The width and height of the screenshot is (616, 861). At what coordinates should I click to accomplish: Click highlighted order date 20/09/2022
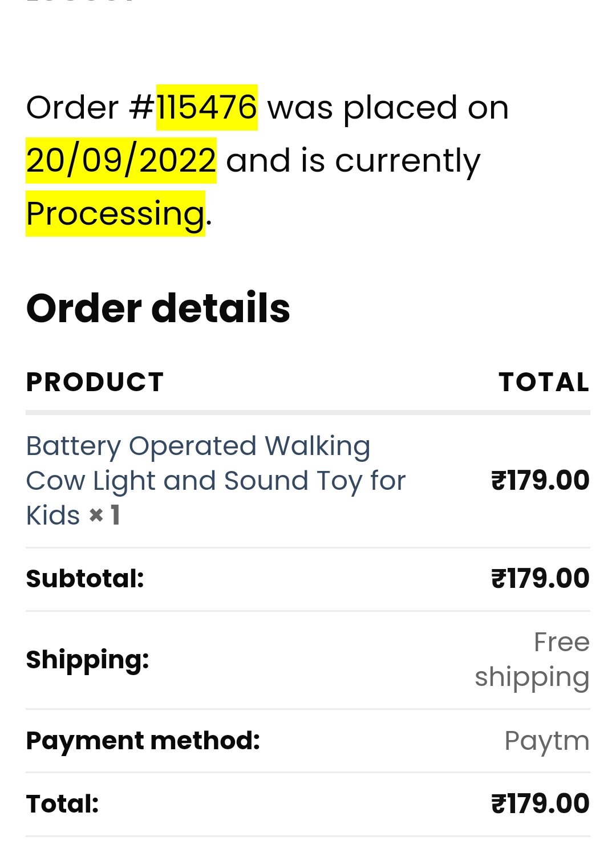tap(121, 160)
